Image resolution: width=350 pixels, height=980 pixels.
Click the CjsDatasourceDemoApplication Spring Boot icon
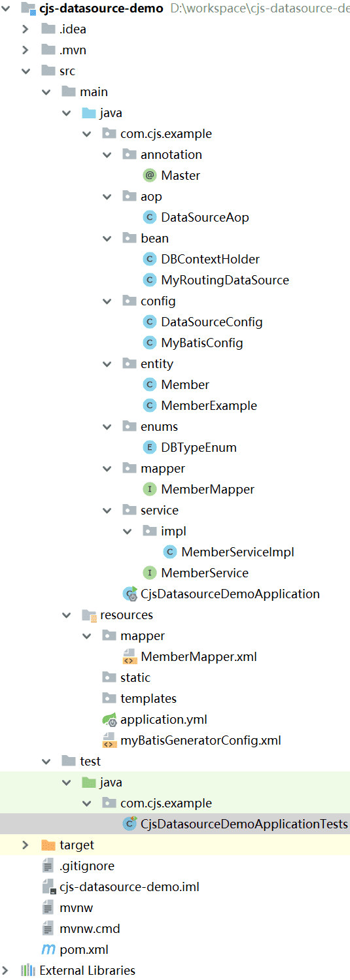pyautogui.click(x=130, y=594)
